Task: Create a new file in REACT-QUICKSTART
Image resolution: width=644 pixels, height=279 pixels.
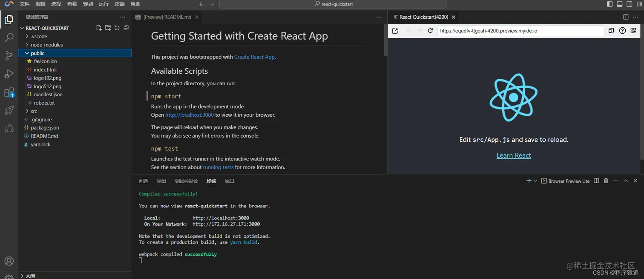Action: (99, 28)
